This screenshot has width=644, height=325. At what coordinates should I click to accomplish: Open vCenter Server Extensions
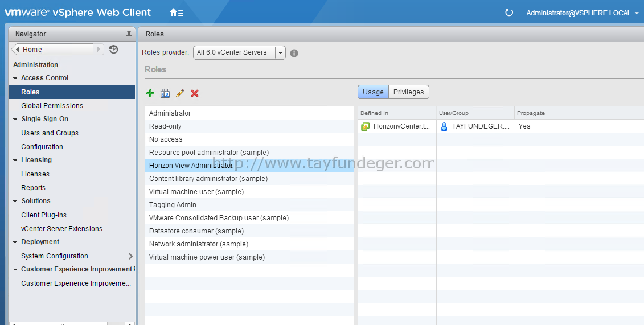coord(61,229)
